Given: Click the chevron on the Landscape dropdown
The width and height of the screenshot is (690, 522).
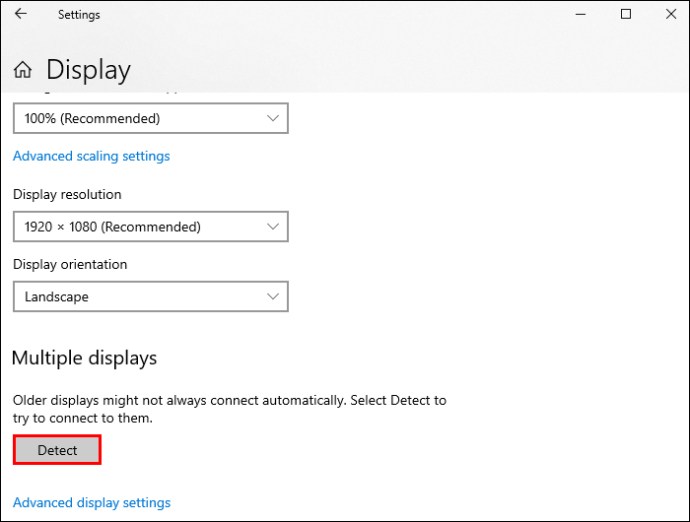Looking at the screenshot, I should click(273, 296).
